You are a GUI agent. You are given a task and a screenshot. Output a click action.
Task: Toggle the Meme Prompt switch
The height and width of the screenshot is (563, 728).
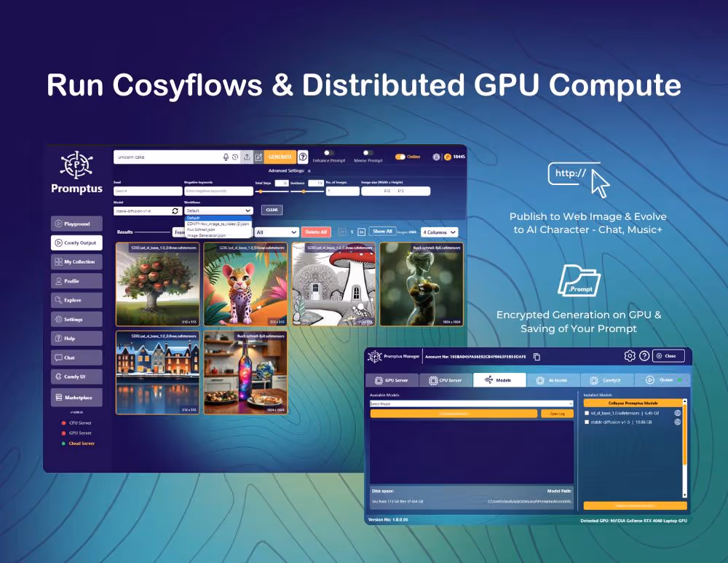click(368, 153)
